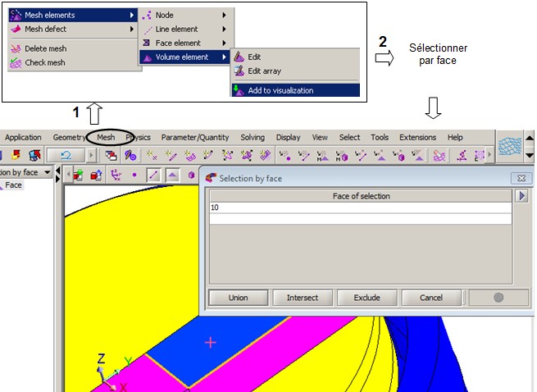Click Cancel in Selection by face dialog

(x=432, y=298)
